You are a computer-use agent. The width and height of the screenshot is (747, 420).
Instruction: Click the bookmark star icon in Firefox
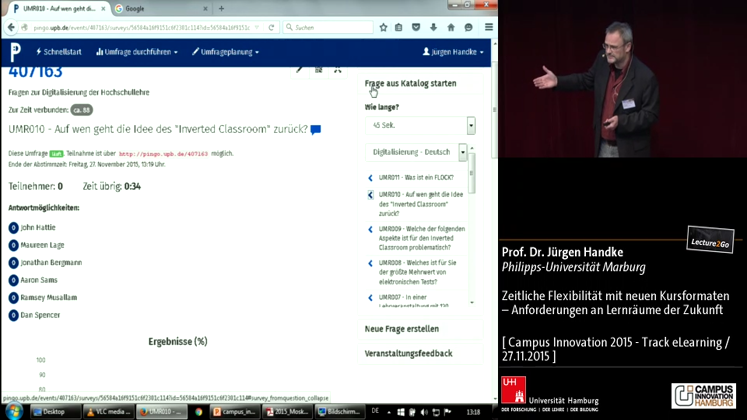(x=383, y=27)
